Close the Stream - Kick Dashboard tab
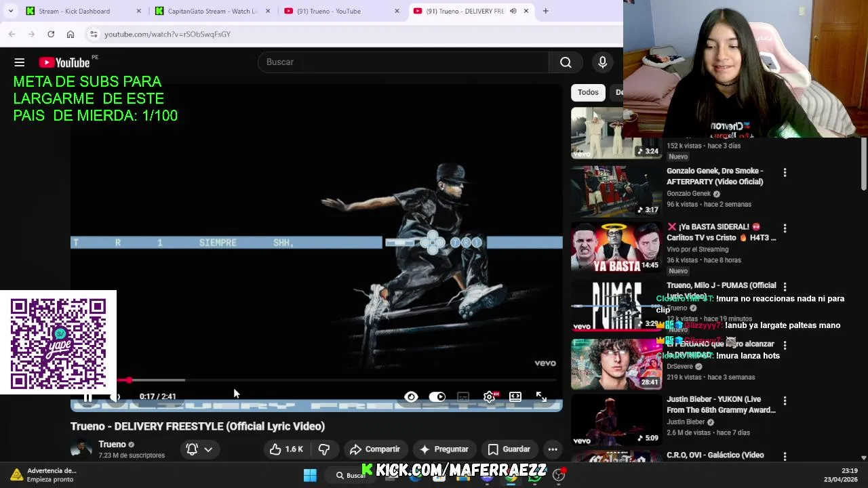This screenshot has width=868, height=488. [x=139, y=11]
